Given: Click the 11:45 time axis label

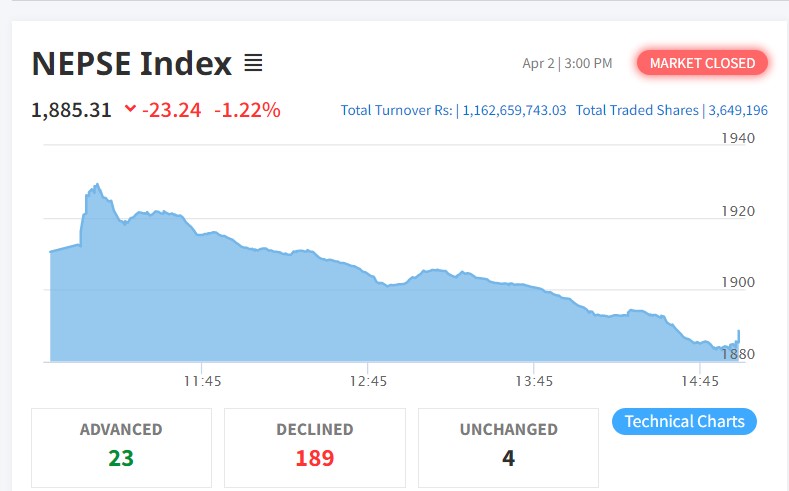Looking at the screenshot, I should tap(202, 381).
